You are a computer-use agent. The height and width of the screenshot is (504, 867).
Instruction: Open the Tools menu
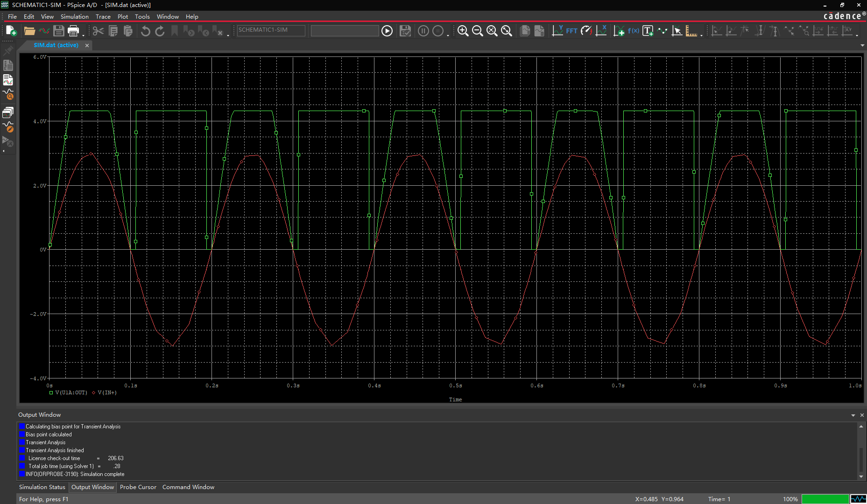(x=142, y=16)
